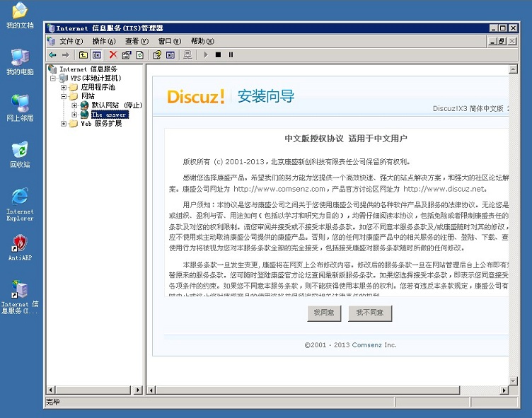
Task: Click the content pane's horizontal scroll left arrow
Action: pos(151,390)
